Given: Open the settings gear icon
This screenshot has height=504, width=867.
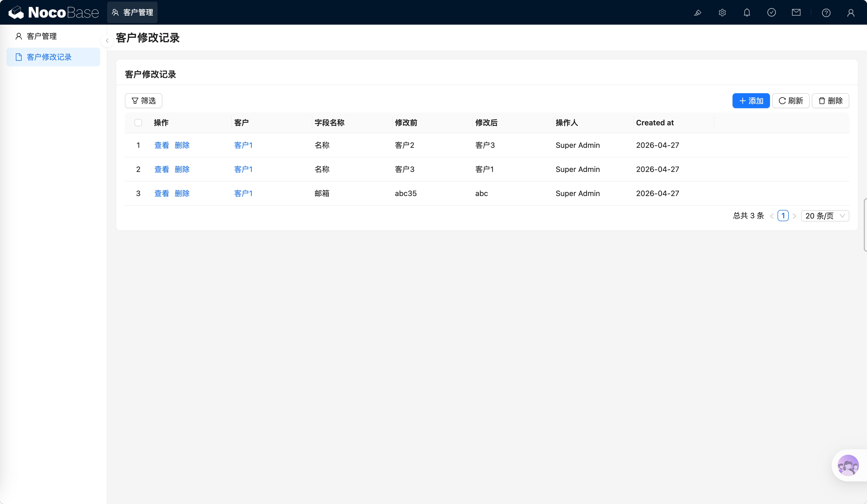Looking at the screenshot, I should (x=722, y=13).
